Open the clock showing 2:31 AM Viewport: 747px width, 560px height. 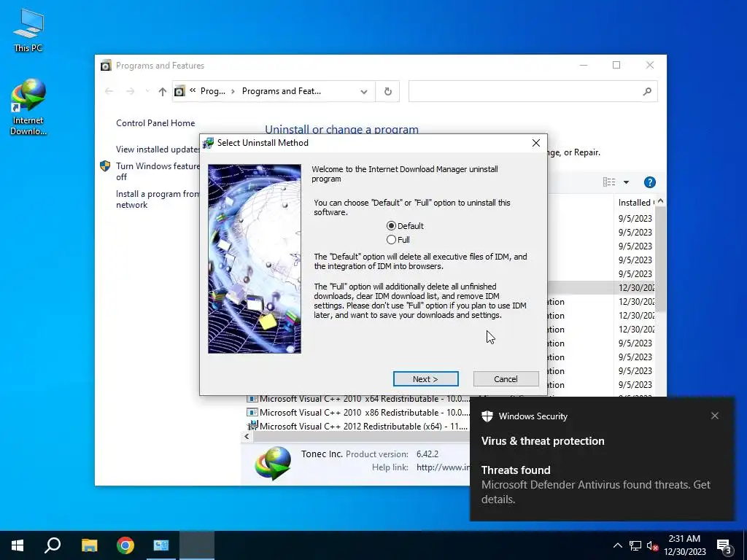684,545
